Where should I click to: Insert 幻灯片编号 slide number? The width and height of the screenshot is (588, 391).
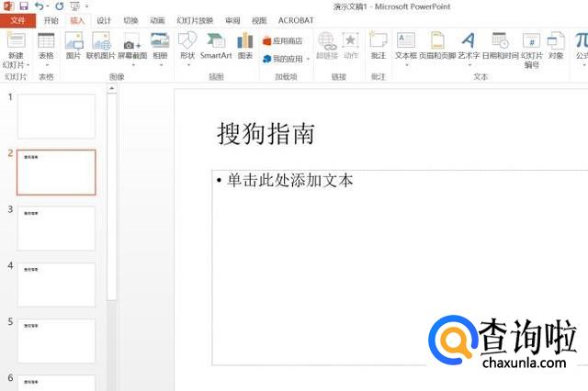(531, 50)
